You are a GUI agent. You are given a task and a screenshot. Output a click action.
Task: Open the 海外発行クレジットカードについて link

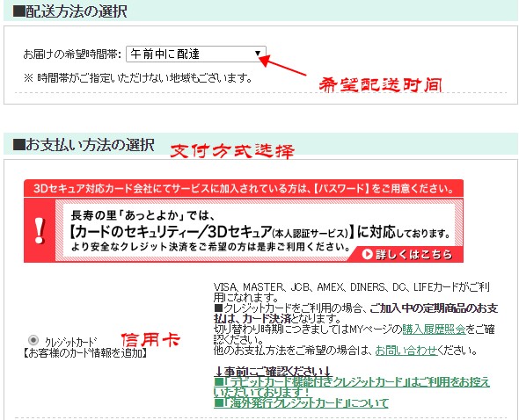pyautogui.click(x=301, y=402)
